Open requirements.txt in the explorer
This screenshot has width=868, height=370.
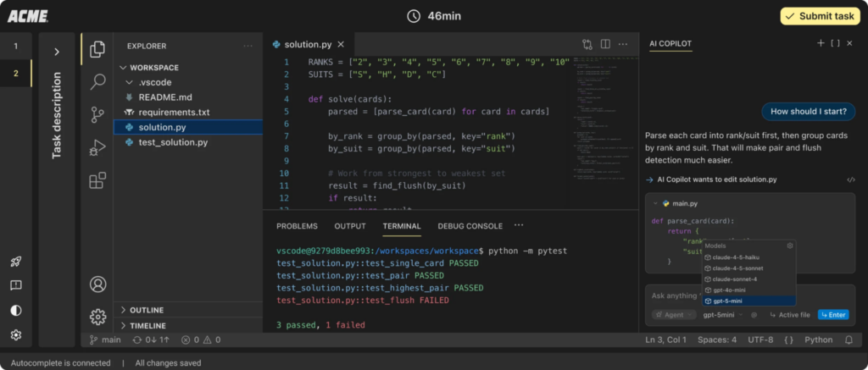188,113
